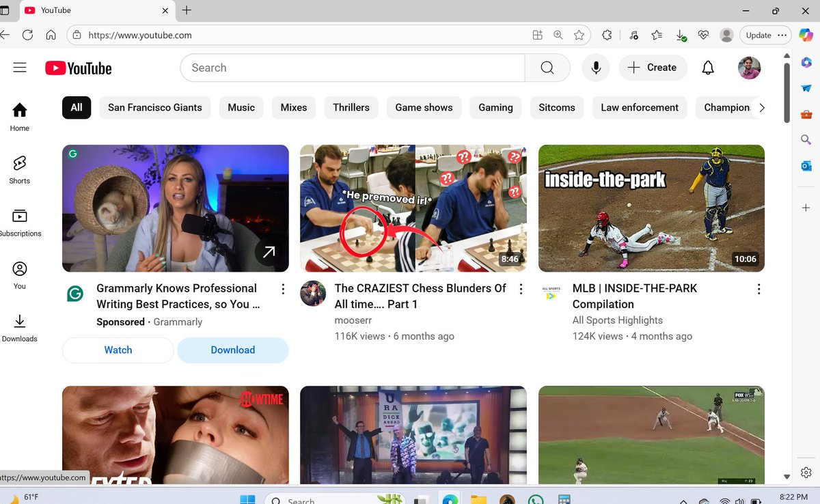Viewport: 820px width, 504px height.
Task: Click the browser Update button
Action: coord(765,35)
